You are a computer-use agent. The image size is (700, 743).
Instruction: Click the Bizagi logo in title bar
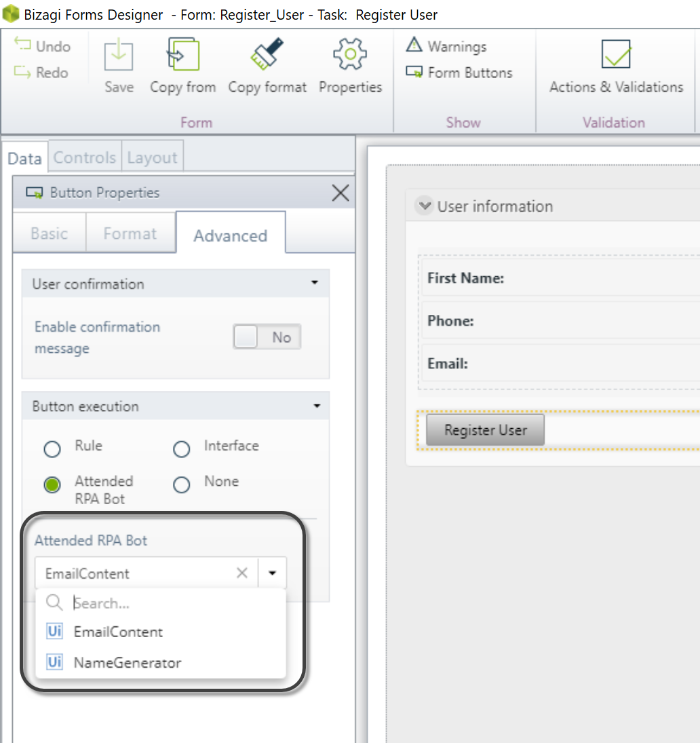10,14
